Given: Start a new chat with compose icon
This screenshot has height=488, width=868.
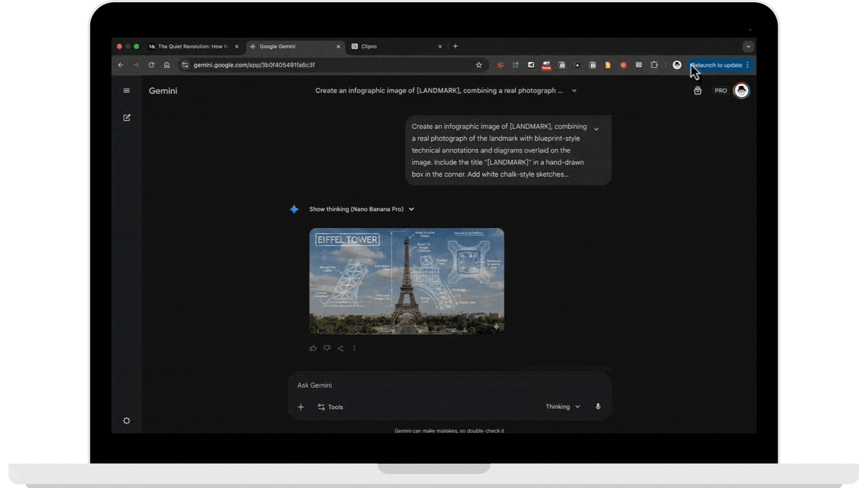Looking at the screenshot, I should 127,117.
